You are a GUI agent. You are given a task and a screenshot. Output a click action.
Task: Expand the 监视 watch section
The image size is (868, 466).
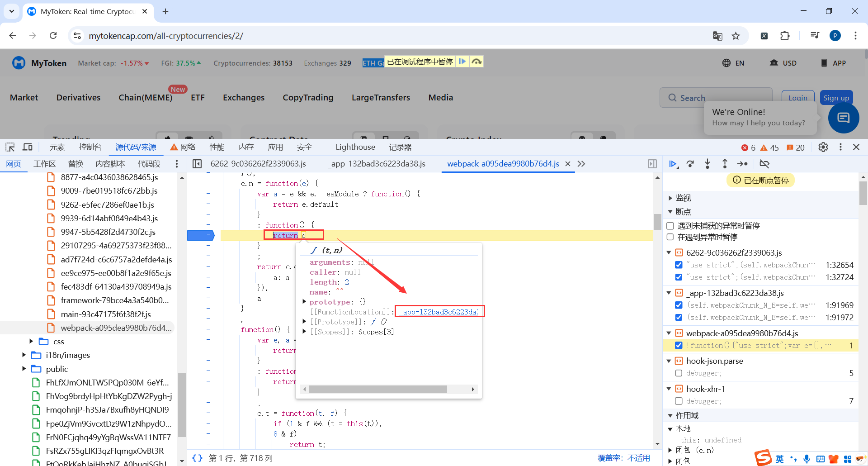pyautogui.click(x=670, y=198)
